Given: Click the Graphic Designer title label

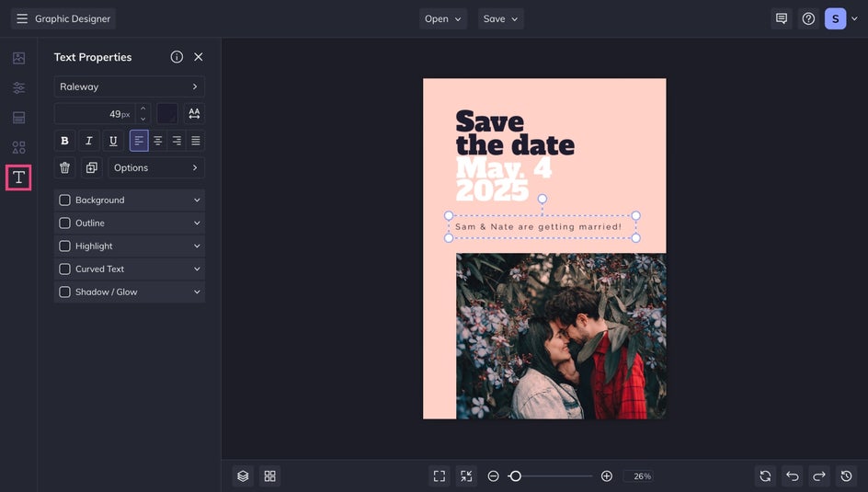Looking at the screenshot, I should point(73,18).
